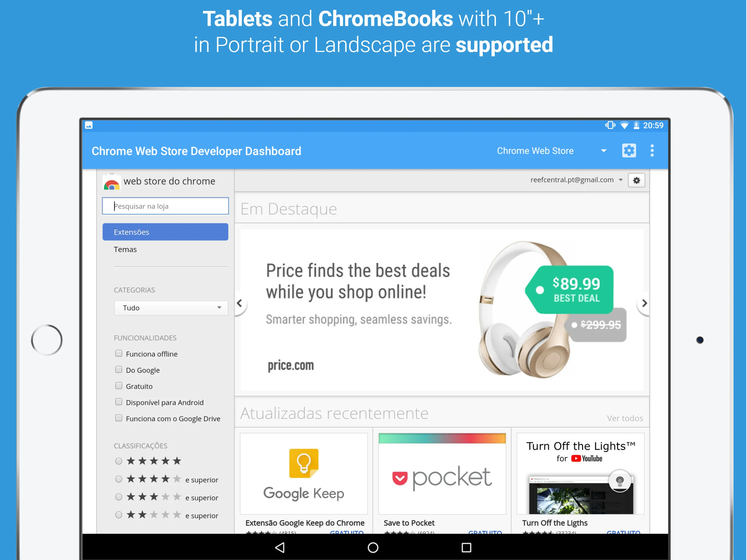Screen dimensions: 747x560
Task: Select the Temas menu item
Action: (x=125, y=249)
